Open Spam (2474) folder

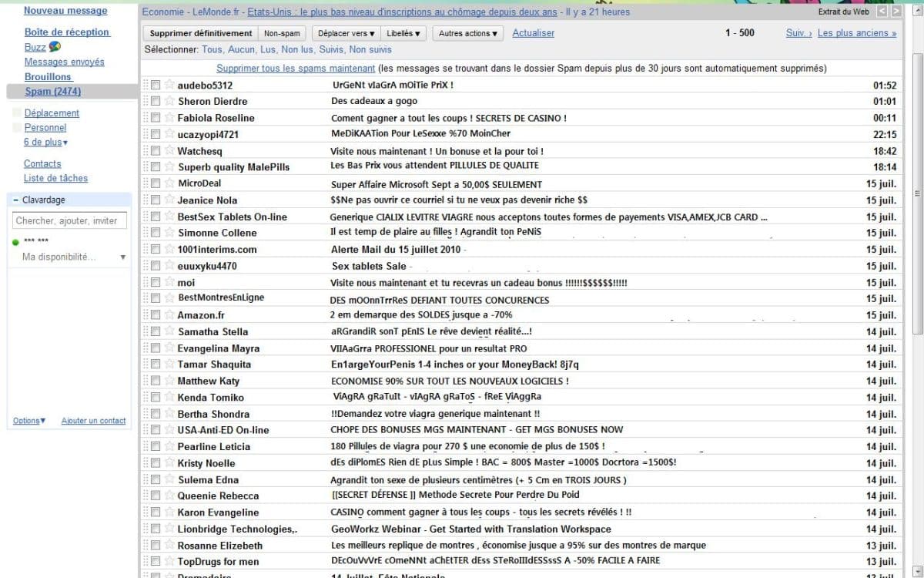coord(53,92)
